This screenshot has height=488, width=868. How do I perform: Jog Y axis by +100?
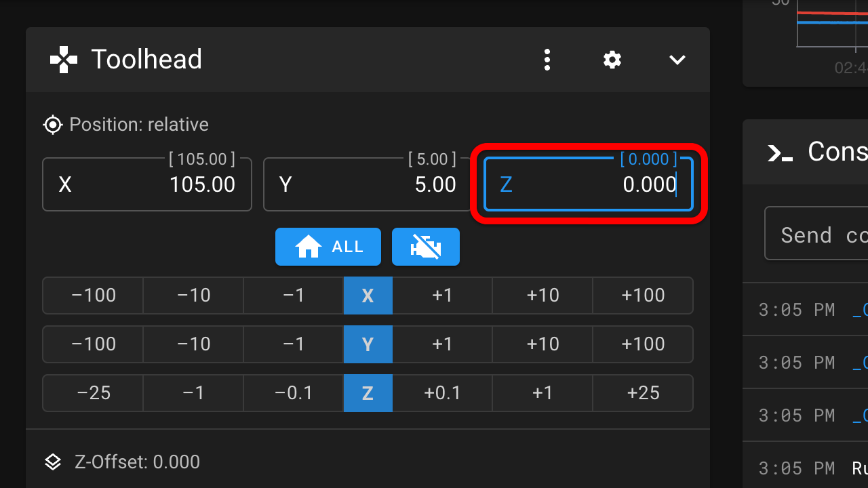(643, 344)
